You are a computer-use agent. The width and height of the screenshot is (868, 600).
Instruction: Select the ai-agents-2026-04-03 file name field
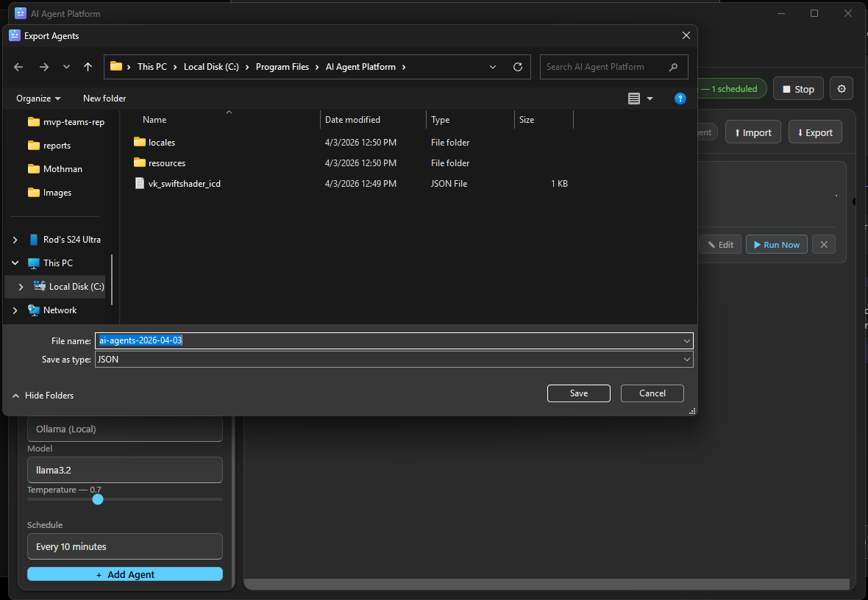coord(294,340)
